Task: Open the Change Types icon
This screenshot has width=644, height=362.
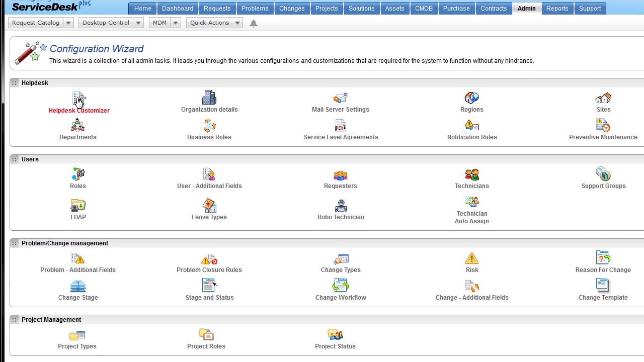Action: coord(341,258)
